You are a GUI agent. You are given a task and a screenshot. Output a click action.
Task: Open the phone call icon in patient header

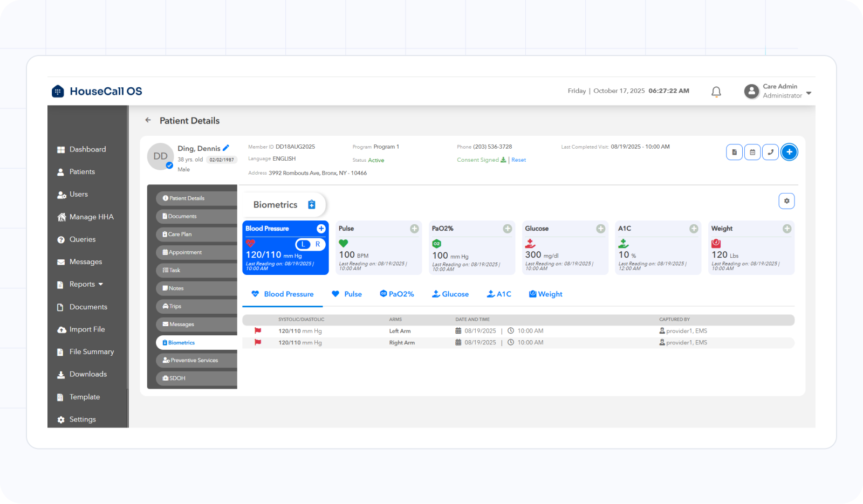pos(770,152)
